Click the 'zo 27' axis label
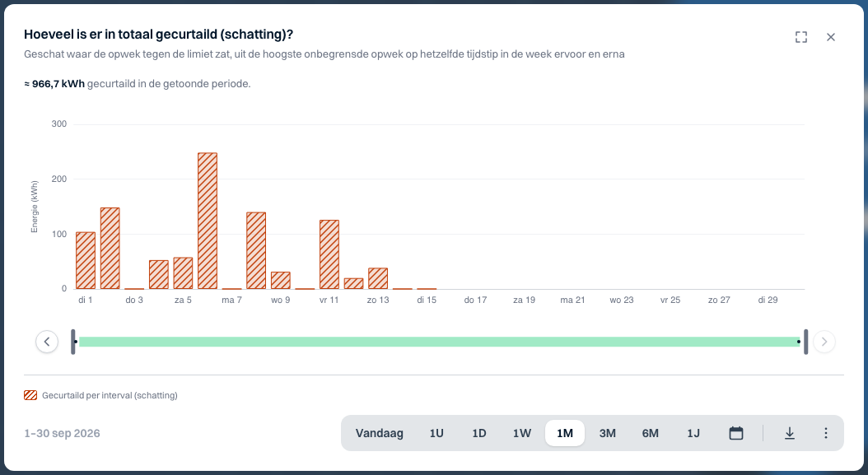Viewport: 868px width, 475px height. coord(719,300)
